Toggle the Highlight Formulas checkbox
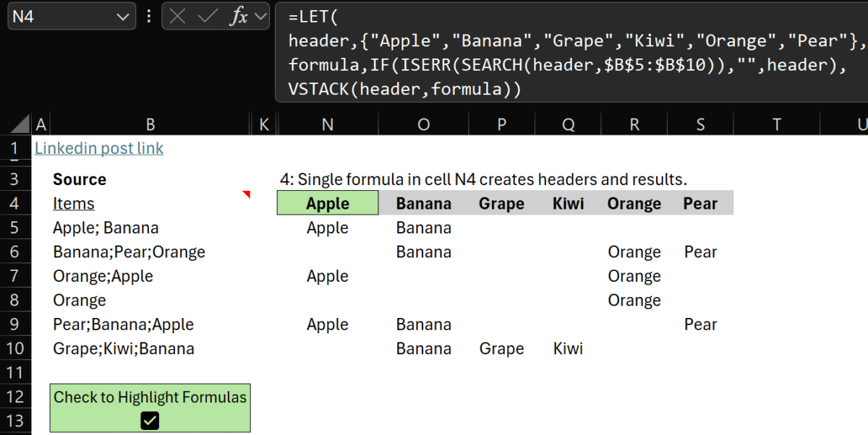The width and height of the screenshot is (868, 435). [x=150, y=421]
